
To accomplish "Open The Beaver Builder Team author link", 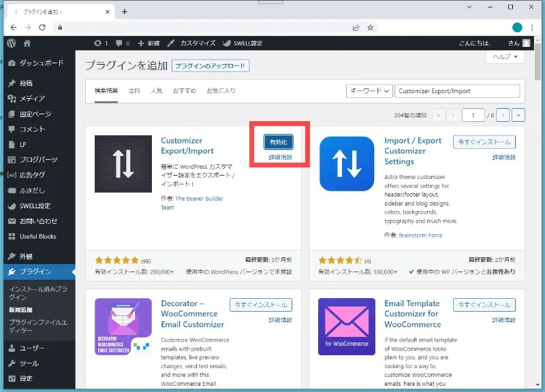I will [x=192, y=203].
